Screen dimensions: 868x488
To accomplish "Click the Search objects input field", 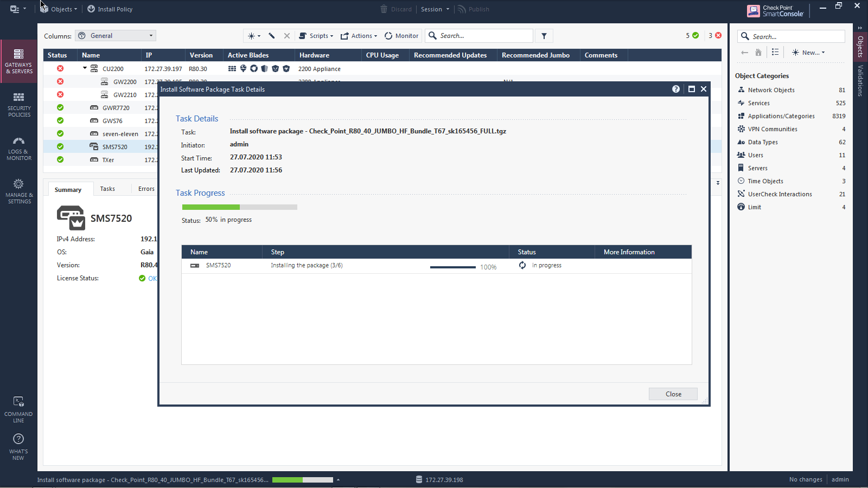I will click(792, 36).
